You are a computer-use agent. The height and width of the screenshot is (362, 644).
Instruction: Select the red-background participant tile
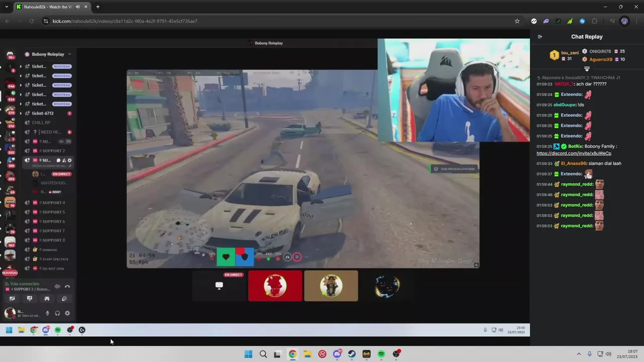tap(275, 286)
